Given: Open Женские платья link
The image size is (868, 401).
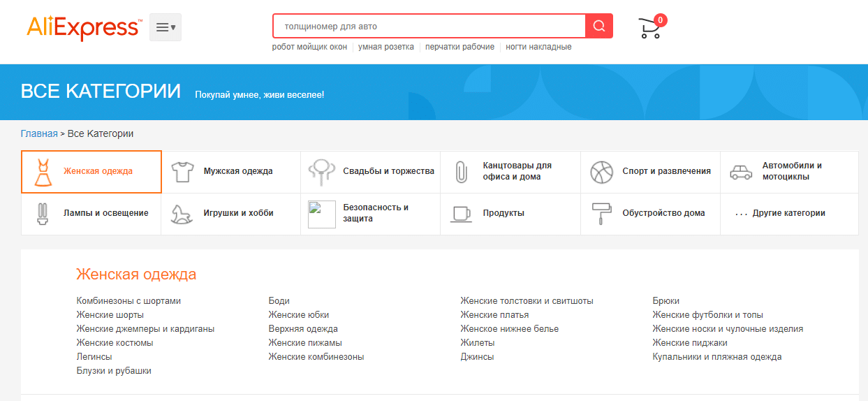Looking at the screenshot, I should click(494, 315).
